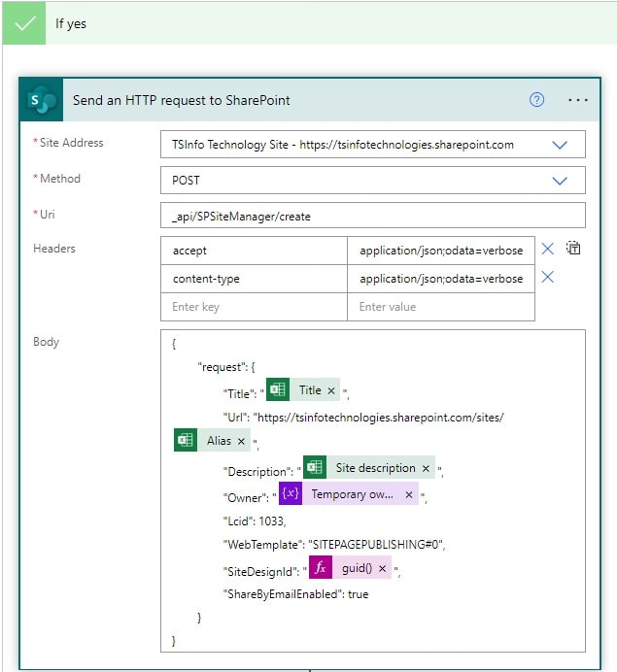Select the Temporary owner variable token

[x=349, y=493]
